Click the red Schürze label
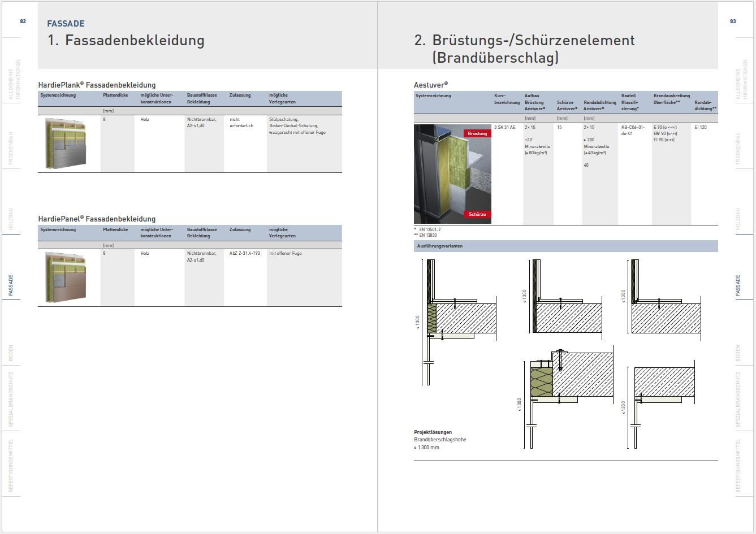 click(x=477, y=214)
